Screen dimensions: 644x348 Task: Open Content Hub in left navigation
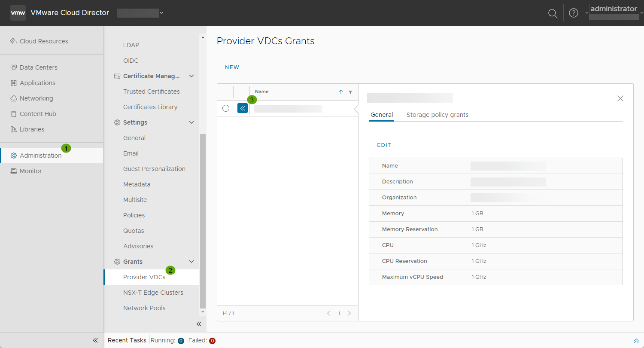tap(38, 114)
